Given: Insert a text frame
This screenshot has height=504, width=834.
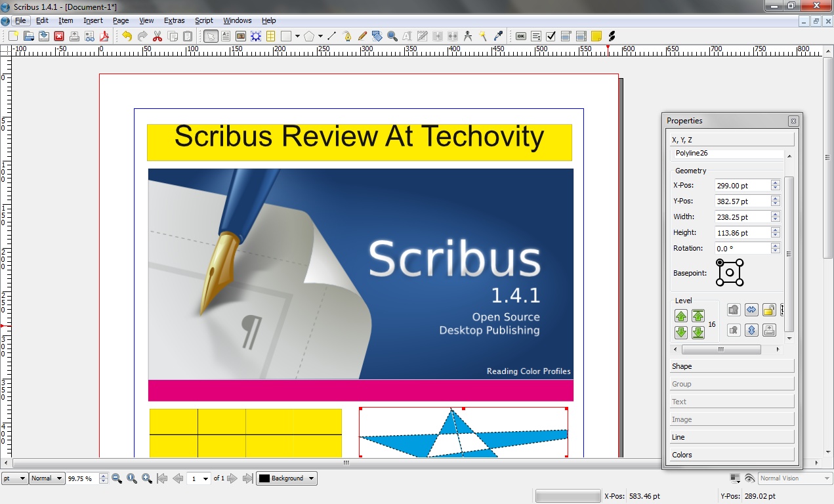Looking at the screenshot, I should (x=226, y=36).
